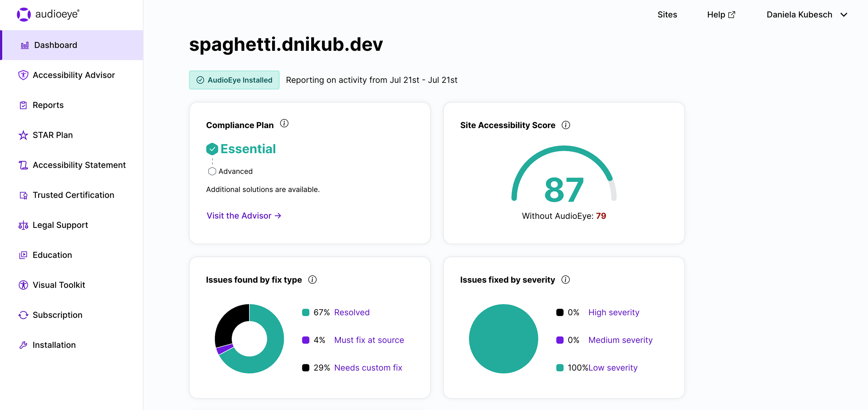The image size is (868, 410).
Task: Click the Dashboard bar chart icon
Action: [x=25, y=45]
